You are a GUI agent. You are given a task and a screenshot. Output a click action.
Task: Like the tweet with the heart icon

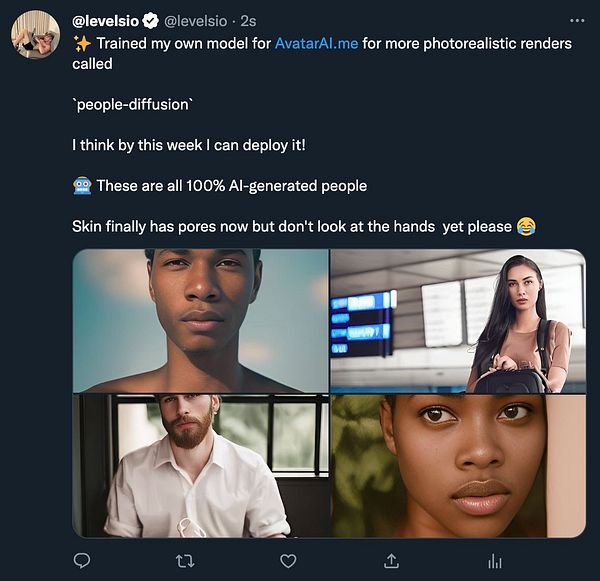pos(288,560)
